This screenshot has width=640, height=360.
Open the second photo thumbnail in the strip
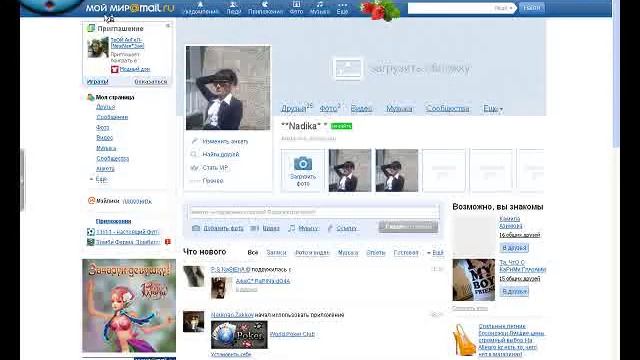pyautogui.click(x=397, y=170)
